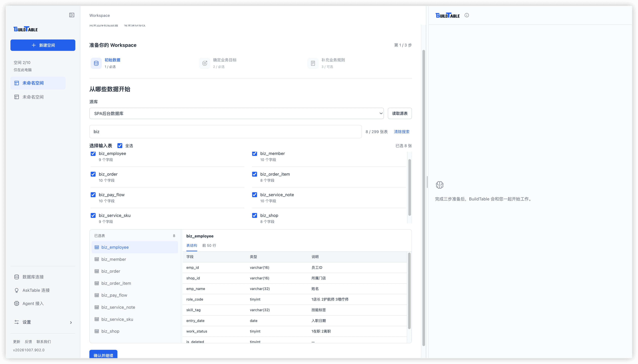The width and height of the screenshot is (638, 364).
Task: Expand the 设置 chevron arrow
Action: pos(71,322)
